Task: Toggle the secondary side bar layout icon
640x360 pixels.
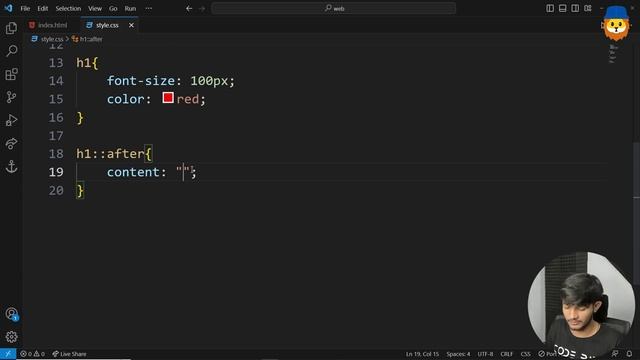Action: click(x=575, y=8)
